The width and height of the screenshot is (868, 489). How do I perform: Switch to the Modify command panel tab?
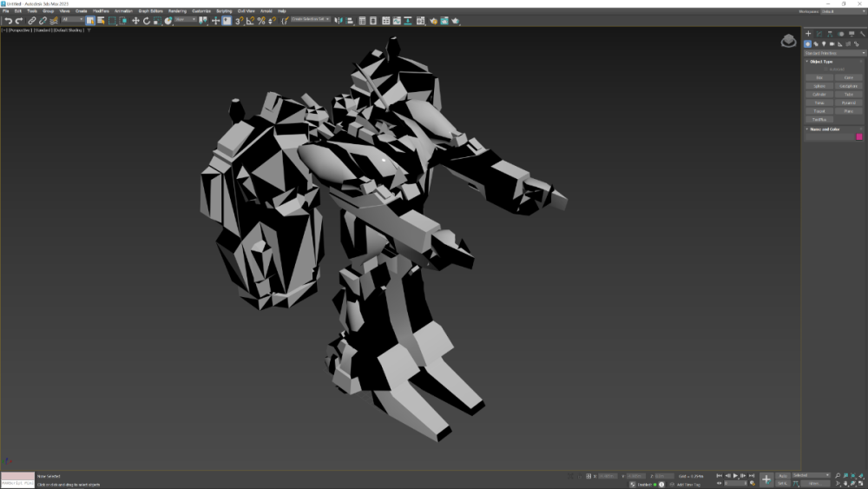coord(819,34)
